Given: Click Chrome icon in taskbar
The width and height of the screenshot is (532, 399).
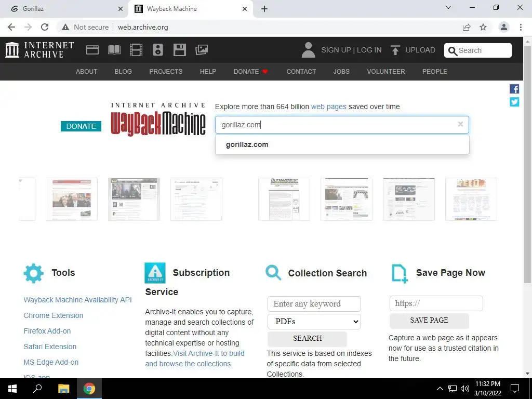Looking at the screenshot, I should click(x=89, y=389).
